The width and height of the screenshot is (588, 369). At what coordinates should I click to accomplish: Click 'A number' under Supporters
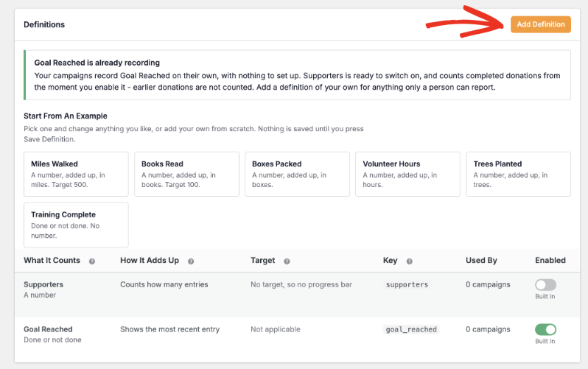pyautogui.click(x=40, y=295)
